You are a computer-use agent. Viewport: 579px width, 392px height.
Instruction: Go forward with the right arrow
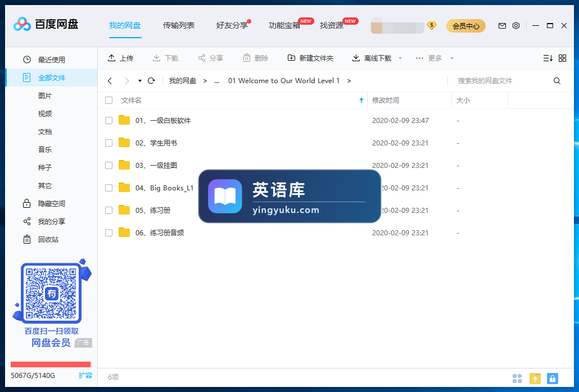[x=126, y=81]
